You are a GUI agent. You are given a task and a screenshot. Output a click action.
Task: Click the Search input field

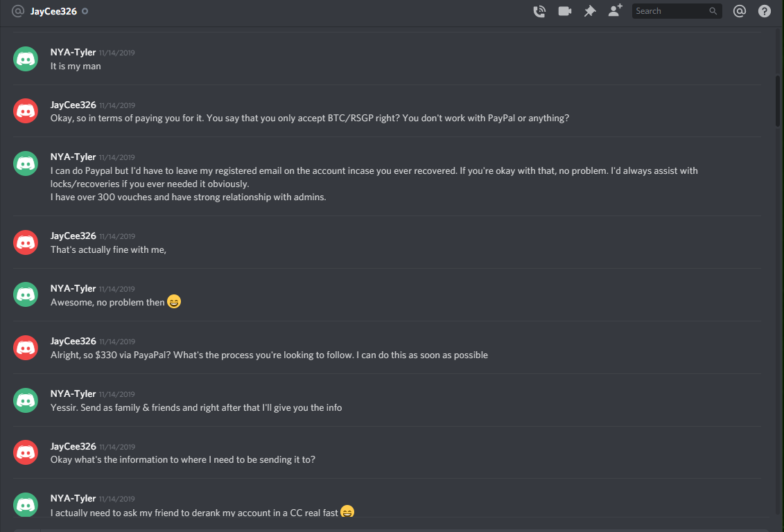tap(669, 11)
